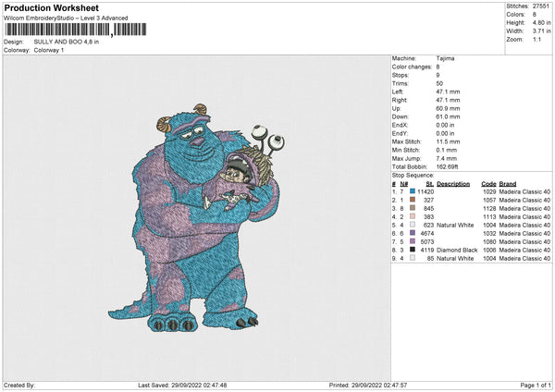The height and width of the screenshot is (392, 555).
Task: Click the 'Stop Sequence:' heading
Action: (x=413, y=176)
